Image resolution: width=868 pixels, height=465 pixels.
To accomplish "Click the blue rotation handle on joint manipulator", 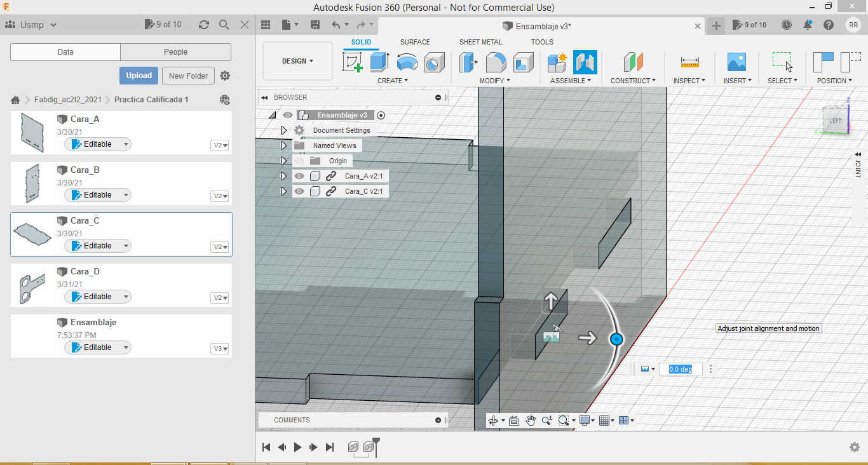I will pyautogui.click(x=615, y=339).
